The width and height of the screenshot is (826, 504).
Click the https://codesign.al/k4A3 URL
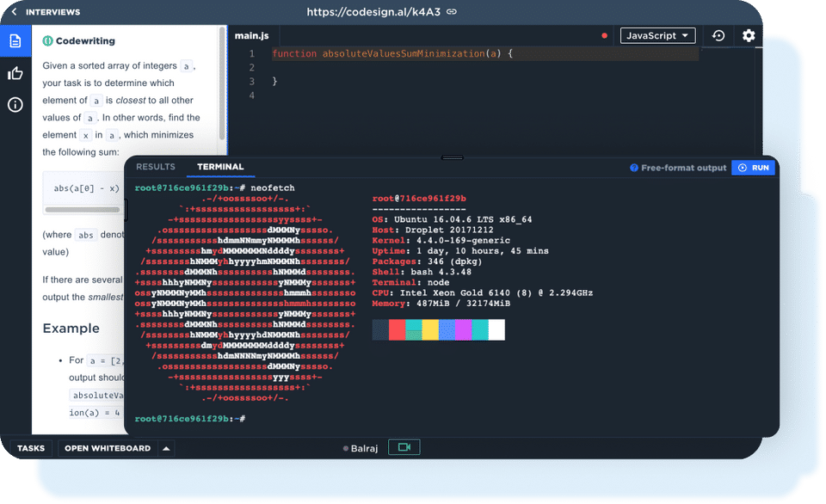[x=373, y=11]
